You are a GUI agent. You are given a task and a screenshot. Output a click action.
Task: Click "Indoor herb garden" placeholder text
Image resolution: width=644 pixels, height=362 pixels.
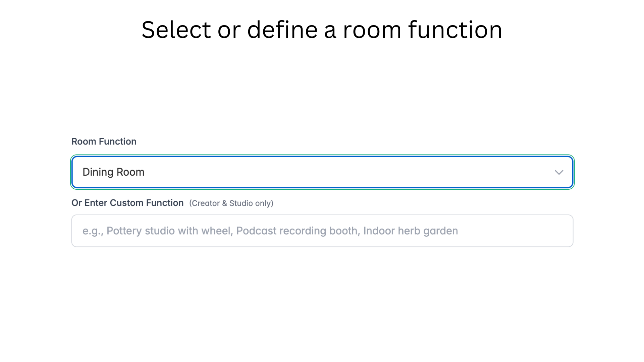coord(411,231)
